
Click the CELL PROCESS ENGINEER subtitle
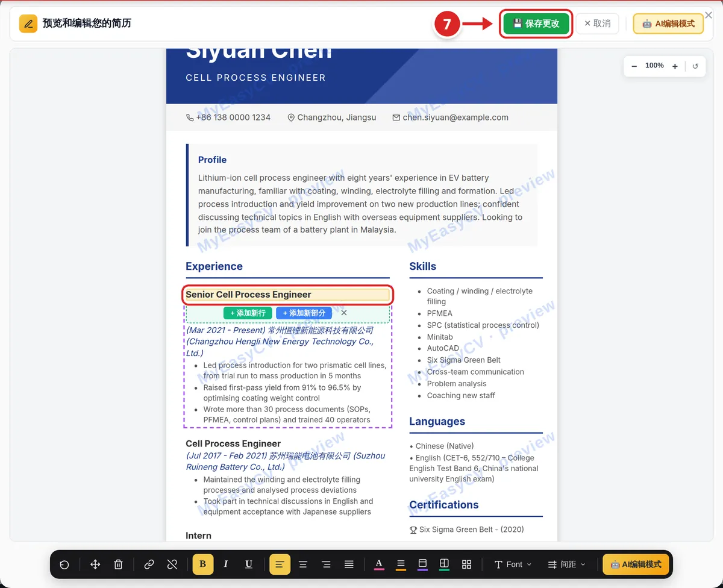tap(255, 78)
